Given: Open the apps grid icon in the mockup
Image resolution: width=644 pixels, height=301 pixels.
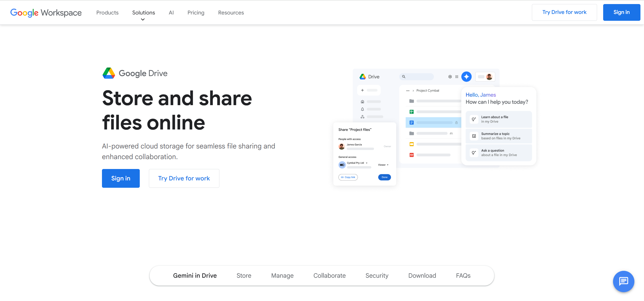Looking at the screenshot, I should click(x=457, y=77).
